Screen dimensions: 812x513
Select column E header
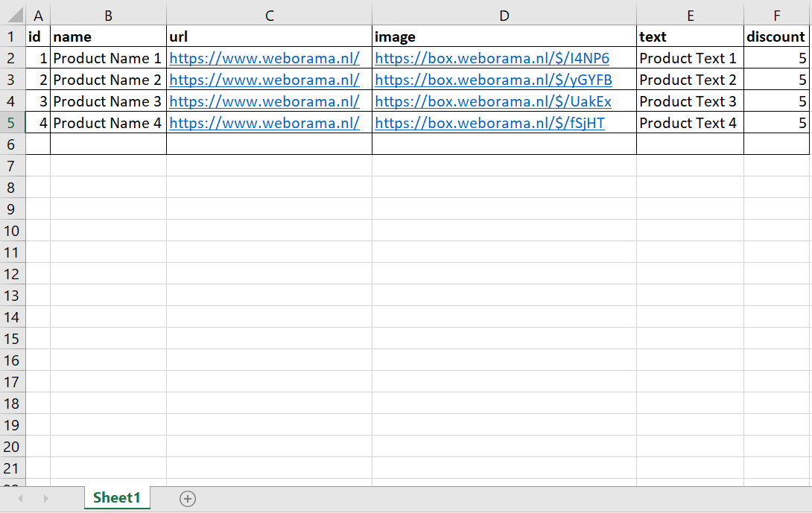point(691,16)
